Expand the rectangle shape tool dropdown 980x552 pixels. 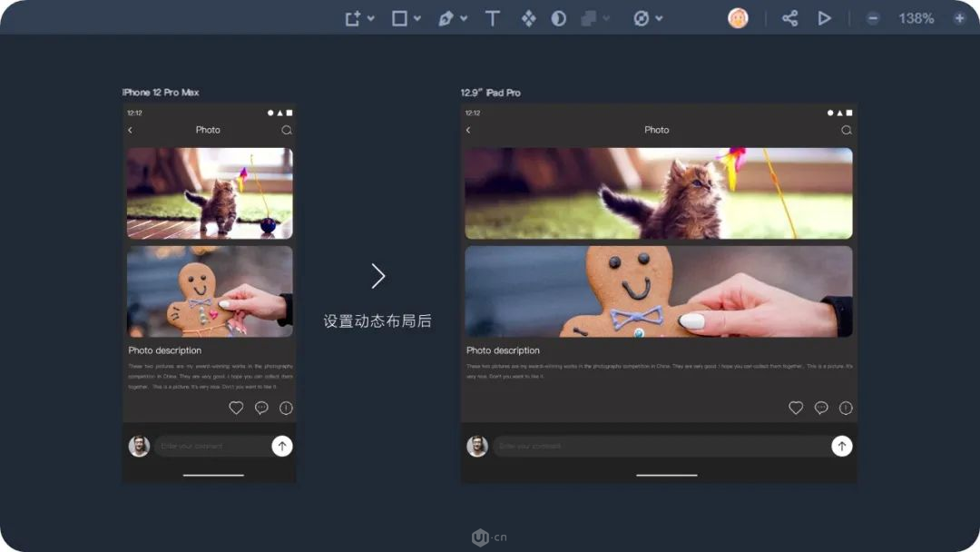coord(417,19)
